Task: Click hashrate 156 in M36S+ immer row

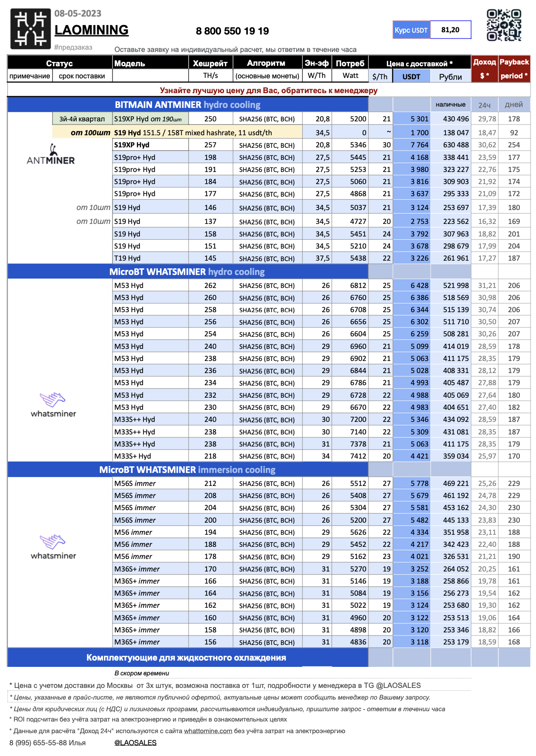Action: 210,642
